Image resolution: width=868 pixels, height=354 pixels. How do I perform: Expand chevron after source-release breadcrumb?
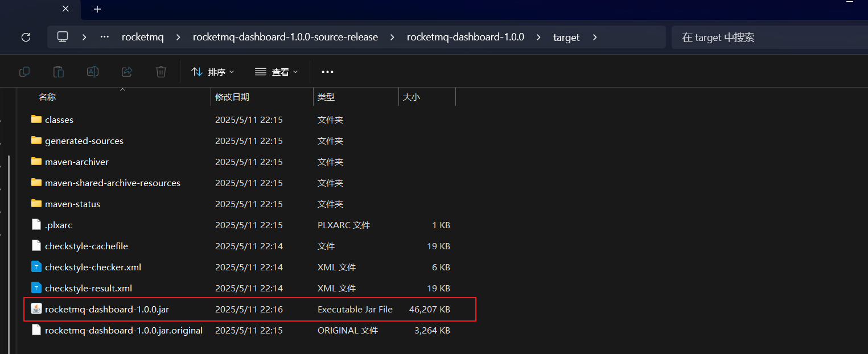click(392, 37)
